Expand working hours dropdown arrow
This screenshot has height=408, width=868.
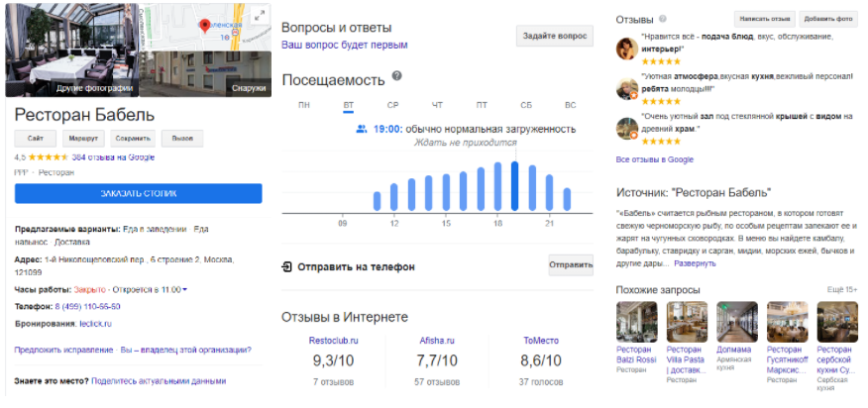pyautogui.click(x=184, y=290)
